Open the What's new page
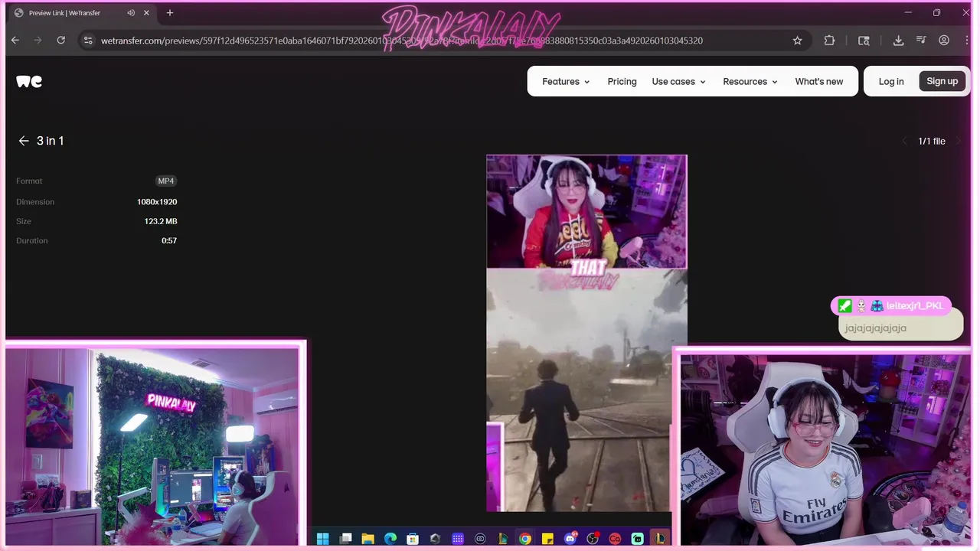 (x=818, y=81)
